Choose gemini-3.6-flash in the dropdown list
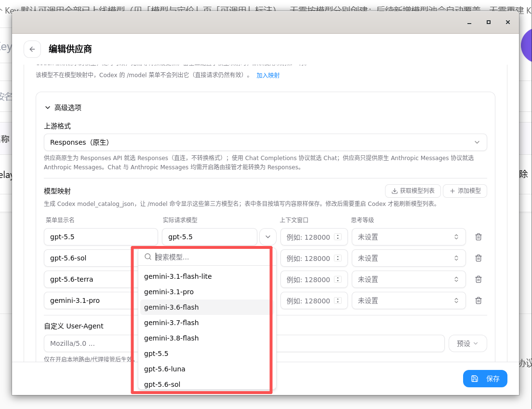The width and height of the screenshot is (532, 409). tap(205, 307)
